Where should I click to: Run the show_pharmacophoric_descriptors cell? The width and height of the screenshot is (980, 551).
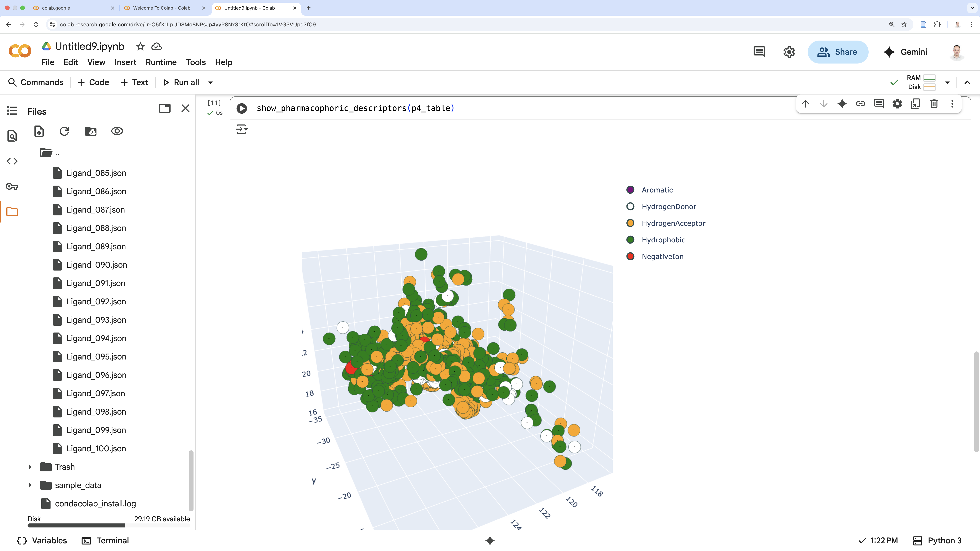tap(242, 108)
